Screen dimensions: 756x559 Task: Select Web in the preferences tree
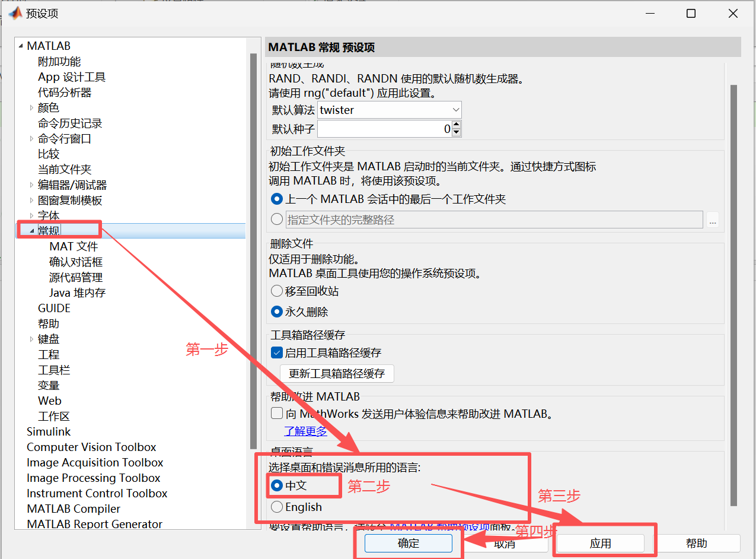[x=50, y=401]
